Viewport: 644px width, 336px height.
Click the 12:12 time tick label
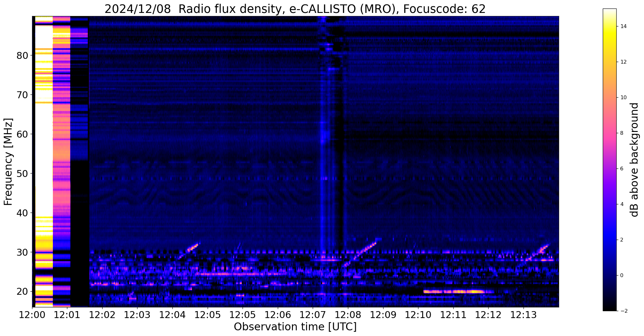(x=488, y=315)
